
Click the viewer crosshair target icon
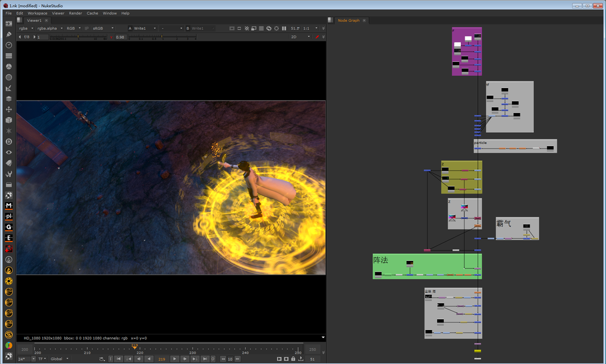pyautogui.click(x=276, y=28)
